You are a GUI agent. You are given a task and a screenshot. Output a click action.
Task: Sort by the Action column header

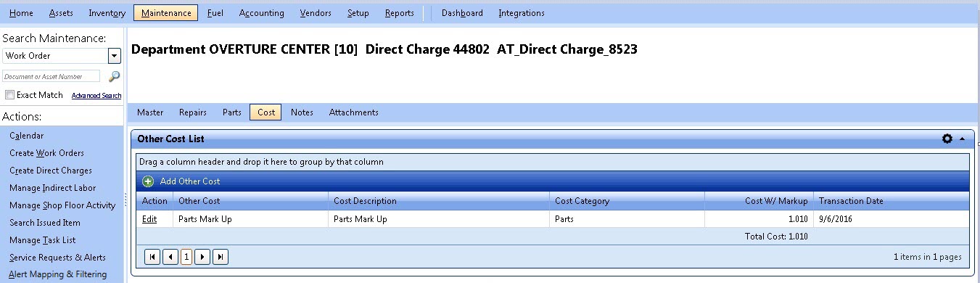155,201
